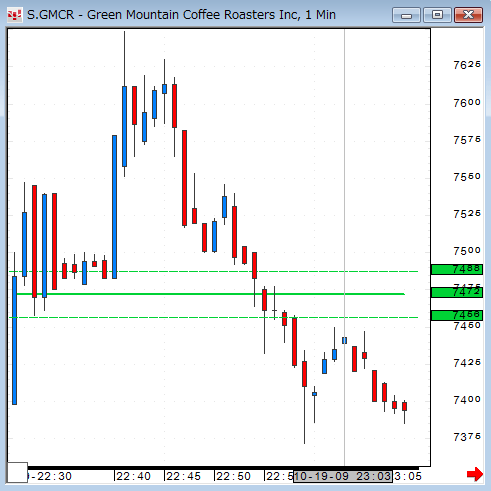Click the 22:40 time axis label
This screenshot has width=491, height=491.
pyautogui.click(x=134, y=476)
